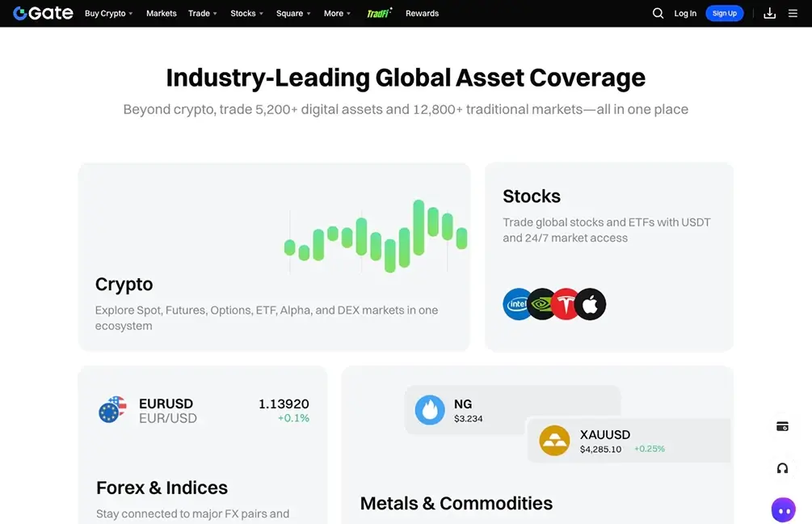Click the Nvidia stock logo
This screenshot has height=524, width=812.
click(541, 304)
